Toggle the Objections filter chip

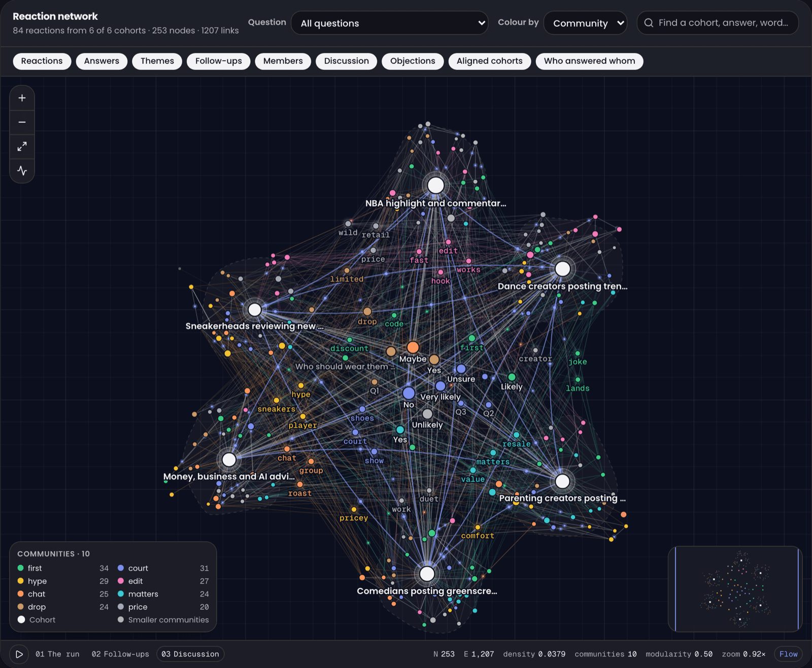(413, 61)
